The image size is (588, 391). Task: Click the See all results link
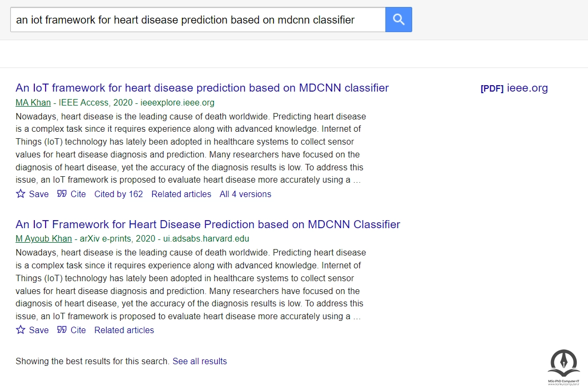[199, 361]
